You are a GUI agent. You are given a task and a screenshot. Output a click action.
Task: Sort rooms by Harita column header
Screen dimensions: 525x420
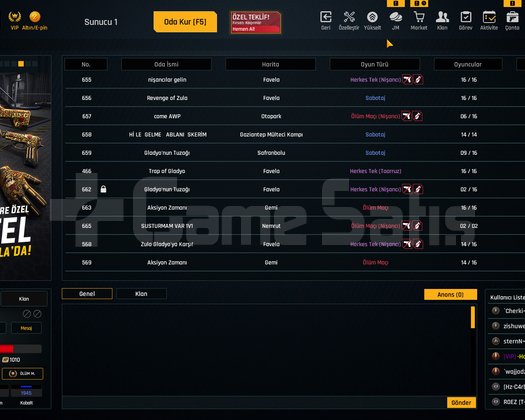click(271, 64)
